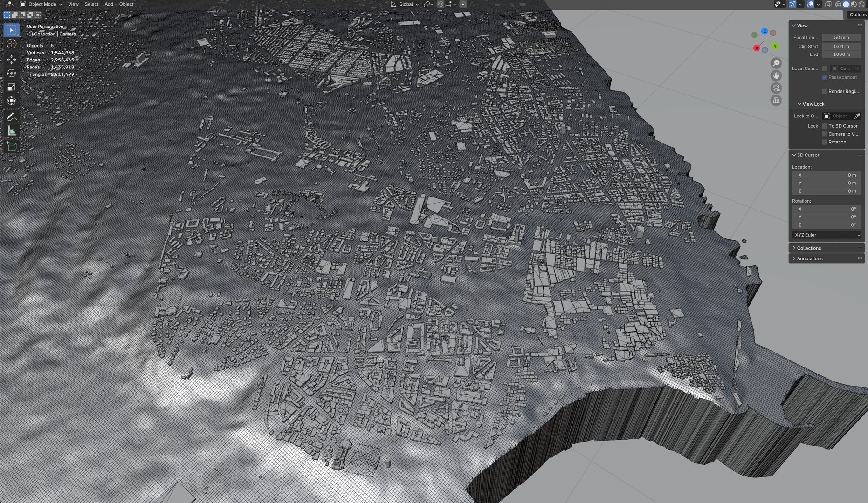This screenshot has height=503, width=868.
Task: Activate the Add Cube tool
Action: click(12, 147)
